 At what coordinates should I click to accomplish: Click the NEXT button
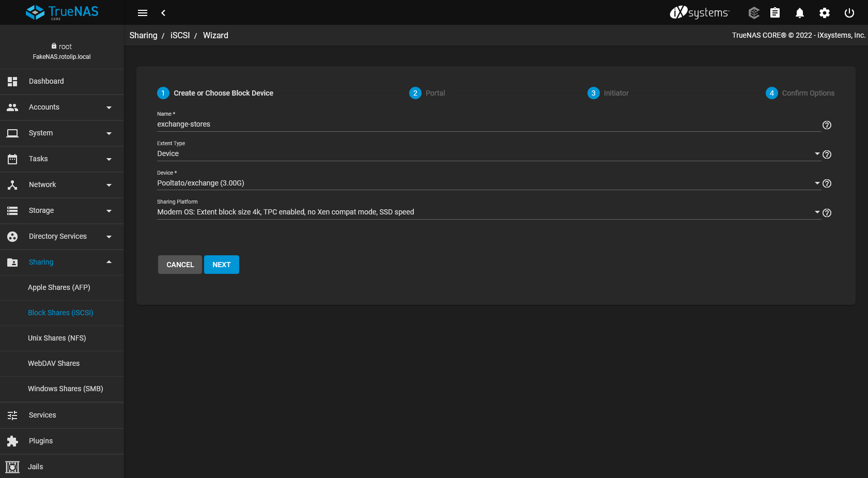pos(222,264)
